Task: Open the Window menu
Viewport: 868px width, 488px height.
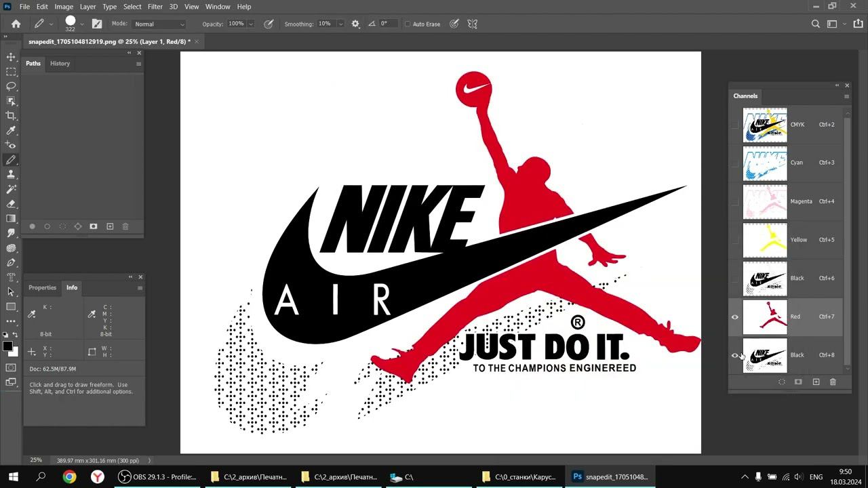Action: pyautogui.click(x=218, y=6)
